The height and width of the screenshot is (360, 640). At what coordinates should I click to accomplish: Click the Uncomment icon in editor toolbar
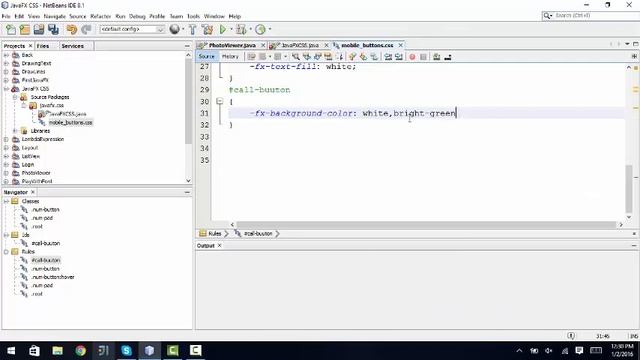448,57
